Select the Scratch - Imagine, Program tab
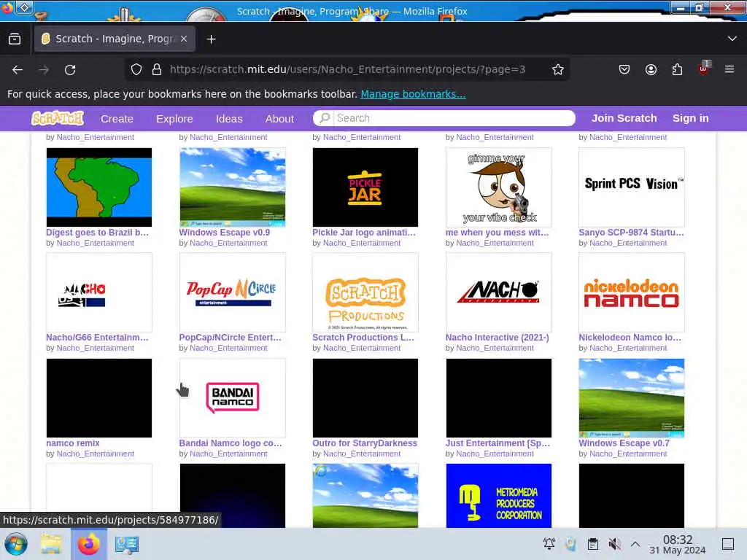The width and height of the screenshot is (747, 560). 115,39
